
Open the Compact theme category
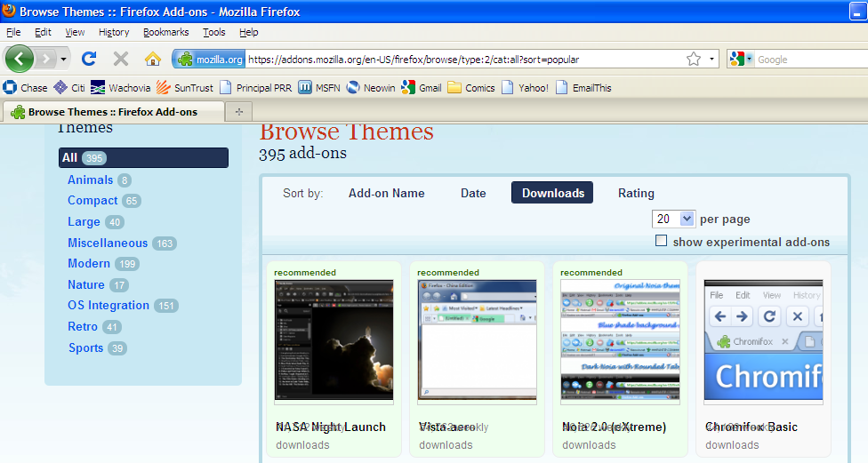[92, 200]
